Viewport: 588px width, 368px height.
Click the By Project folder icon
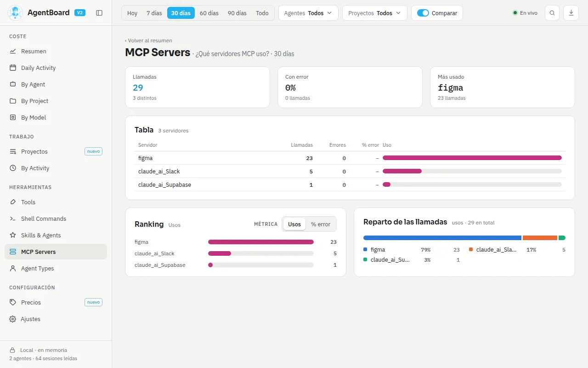(x=13, y=101)
